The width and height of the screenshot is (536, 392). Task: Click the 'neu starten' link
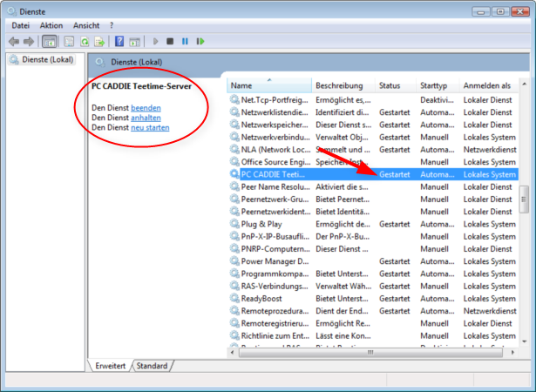pos(150,127)
